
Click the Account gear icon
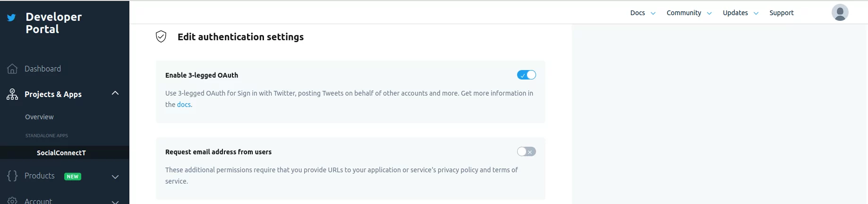pyautogui.click(x=12, y=201)
